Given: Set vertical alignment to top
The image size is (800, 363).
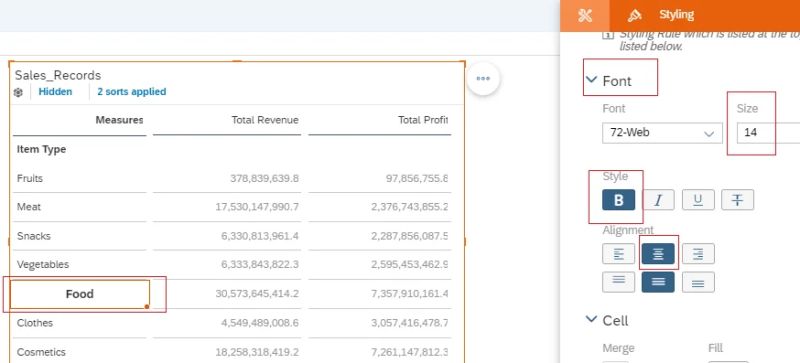Looking at the screenshot, I should click(618, 282).
